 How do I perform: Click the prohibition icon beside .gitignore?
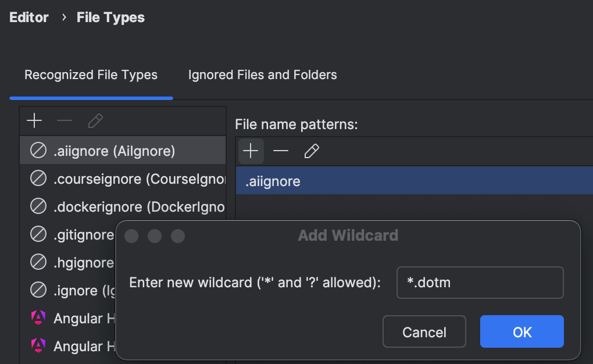(x=38, y=234)
